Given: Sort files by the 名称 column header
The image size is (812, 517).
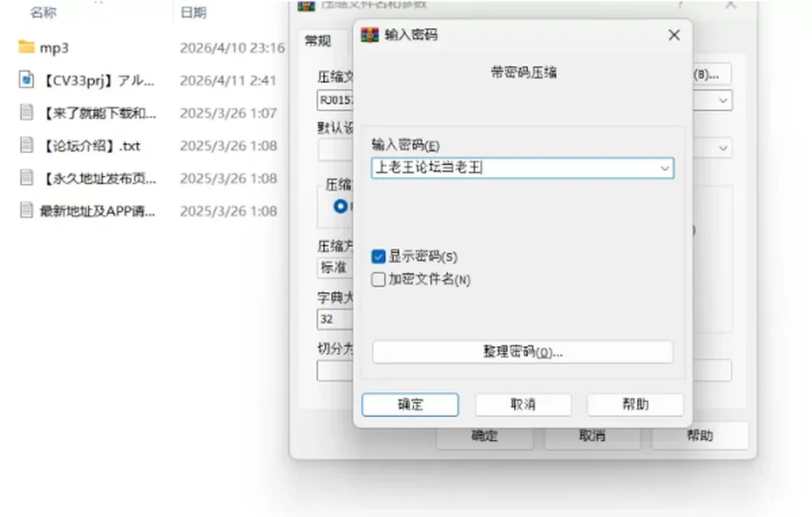Looking at the screenshot, I should [x=43, y=13].
